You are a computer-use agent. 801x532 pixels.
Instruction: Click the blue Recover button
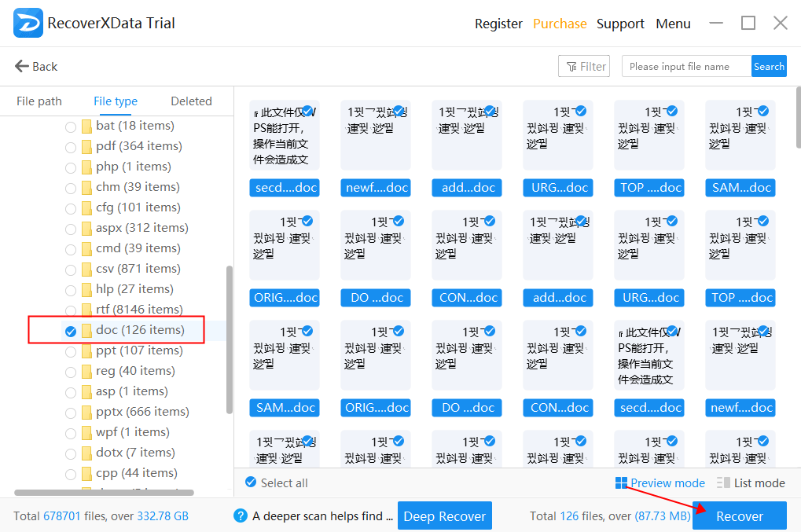pyautogui.click(x=739, y=516)
